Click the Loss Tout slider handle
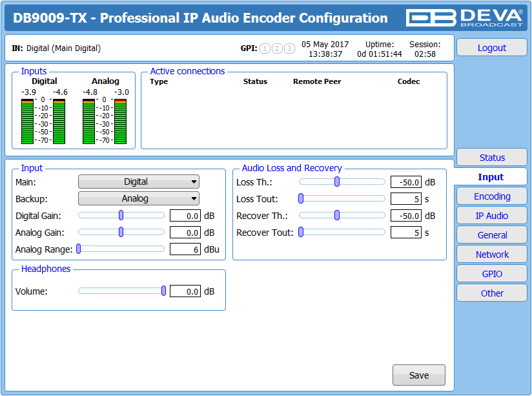This screenshot has height=396, width=532. [x=301, y=198]
